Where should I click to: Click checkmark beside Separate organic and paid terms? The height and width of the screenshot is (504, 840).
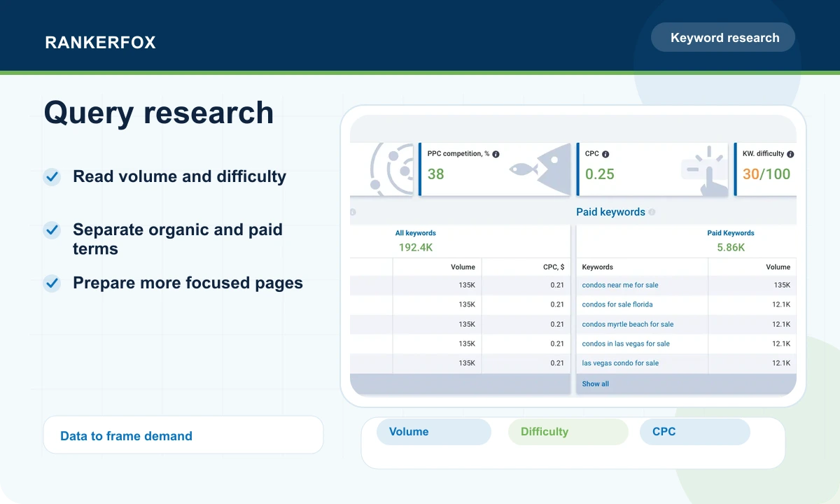click(52, 230)
